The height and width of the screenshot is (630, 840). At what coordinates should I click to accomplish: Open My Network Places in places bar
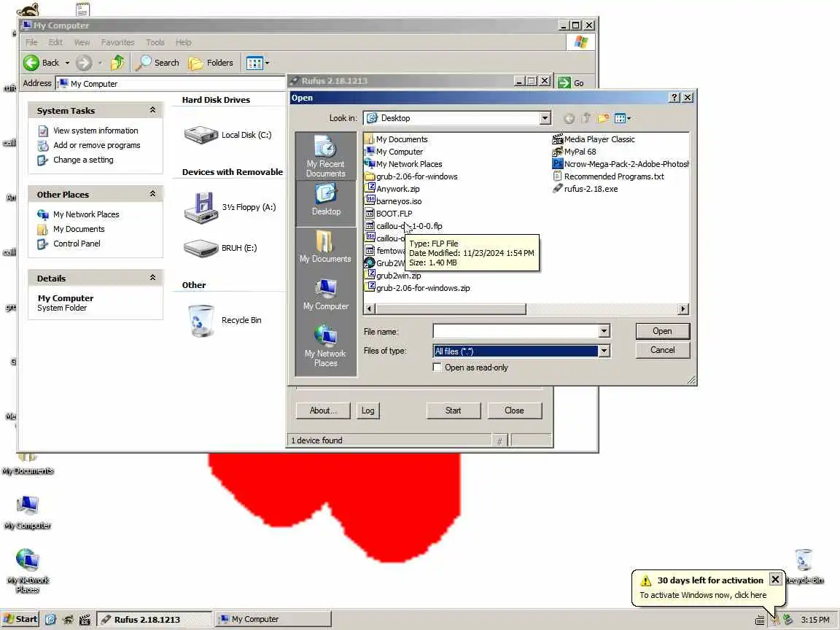click(x=326, y=346)
